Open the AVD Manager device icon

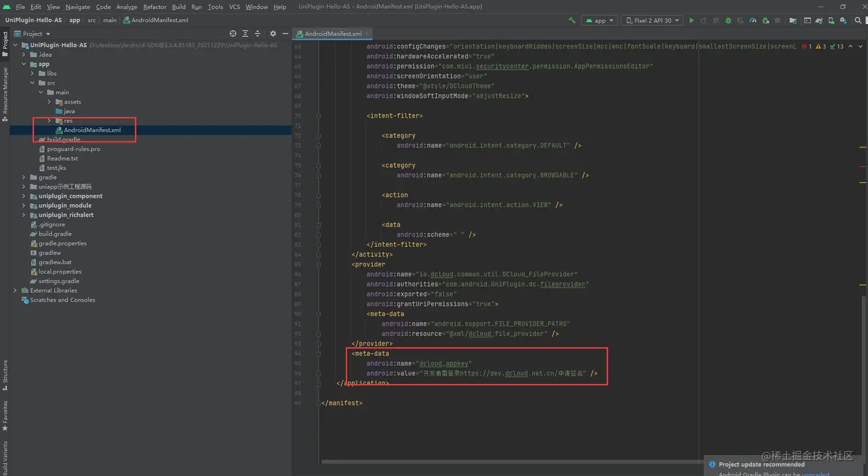pos(831,20)
